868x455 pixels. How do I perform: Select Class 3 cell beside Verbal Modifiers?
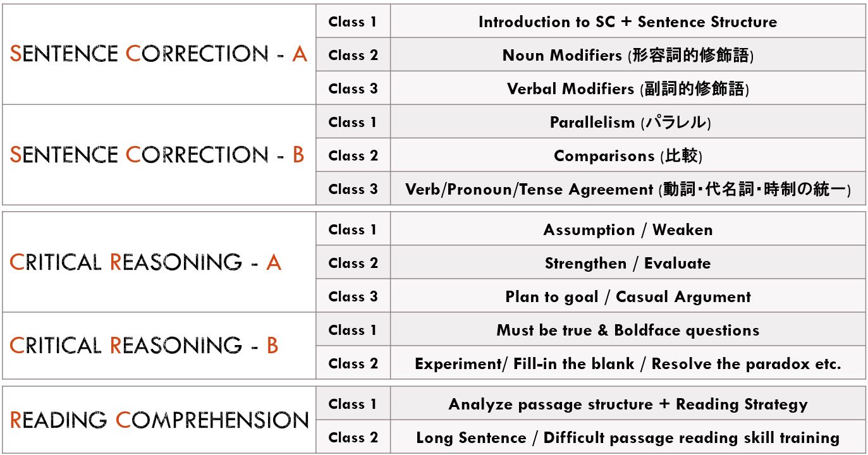(353, 88)
